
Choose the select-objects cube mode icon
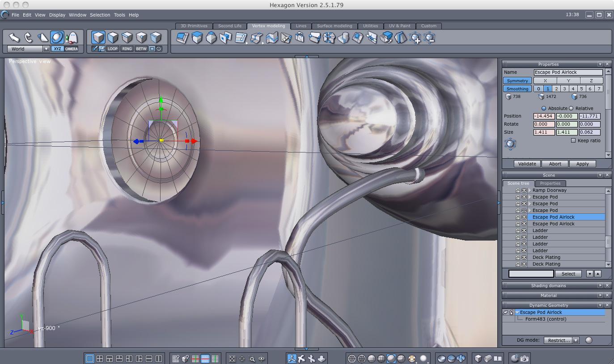click(98, 37)
